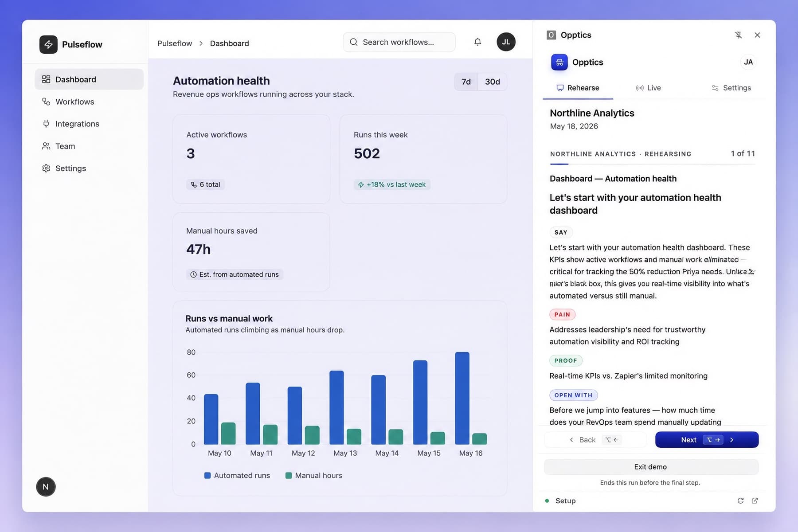Open the JL user avatar menu
The image size is (798, 532).
tap(506, 42)
